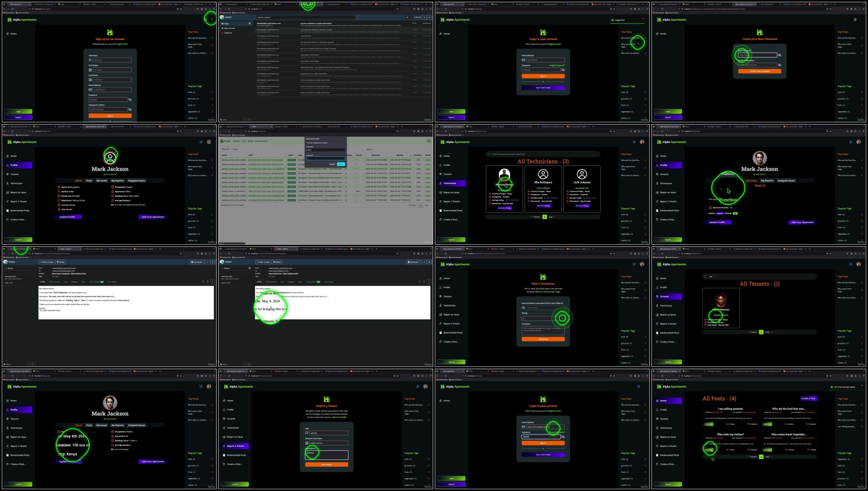Open Show tasks count dropdown in Flower
868x491 pixels.
(230, 149)
